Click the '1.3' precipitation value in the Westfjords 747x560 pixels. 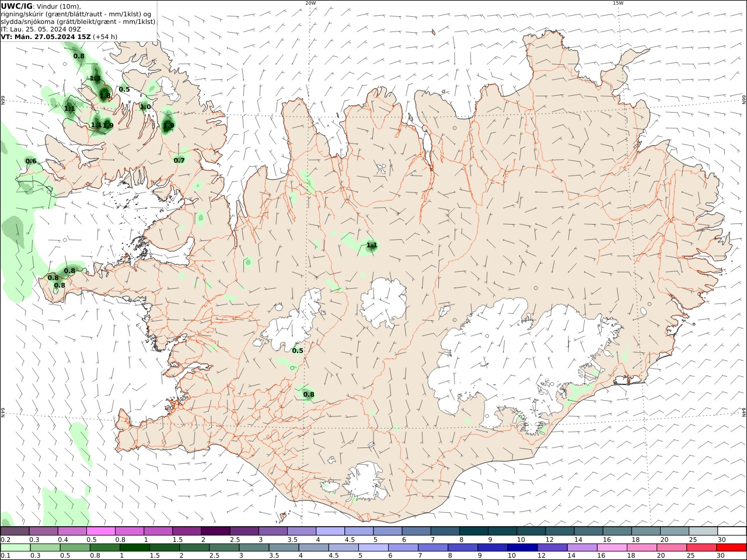[x=95, y=78]
